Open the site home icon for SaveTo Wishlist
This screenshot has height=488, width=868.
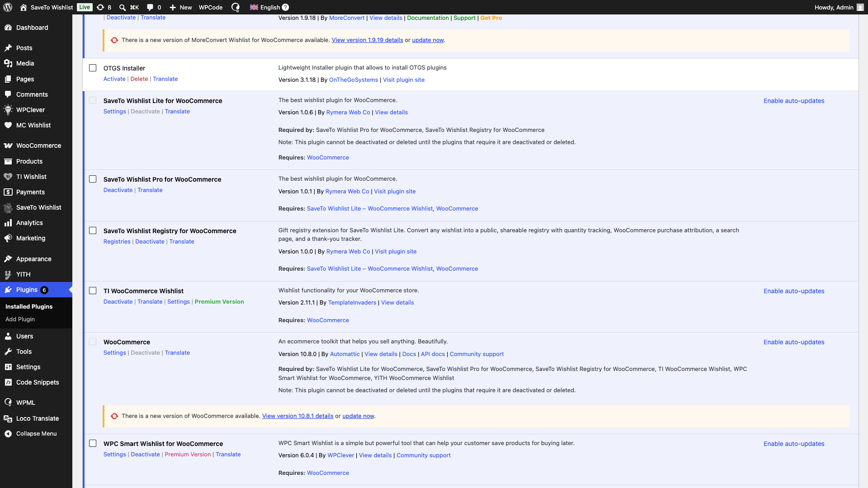(24, 7)
